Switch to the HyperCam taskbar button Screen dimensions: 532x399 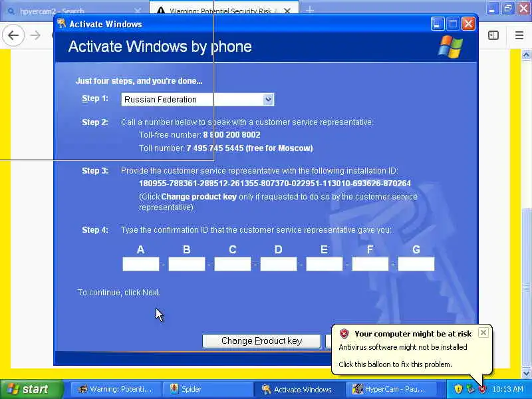pyautogui.click(x=392, y=389)
